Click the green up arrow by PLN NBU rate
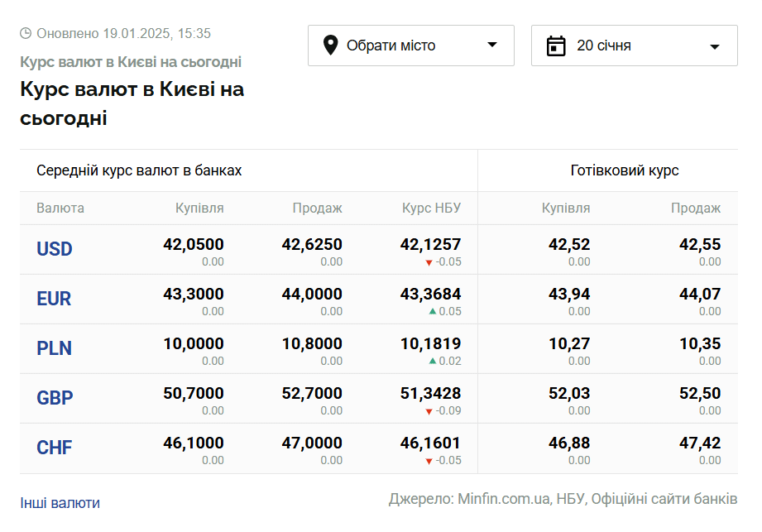 click(x=433, y=361)
